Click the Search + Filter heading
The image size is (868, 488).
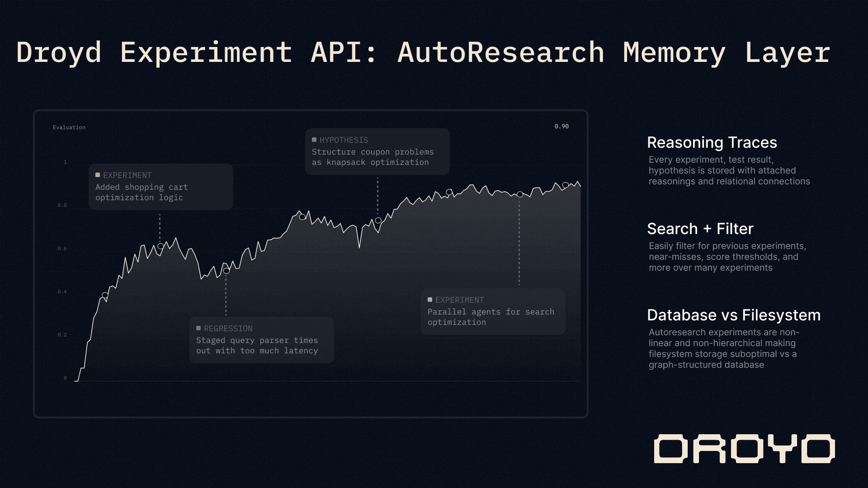700,229
